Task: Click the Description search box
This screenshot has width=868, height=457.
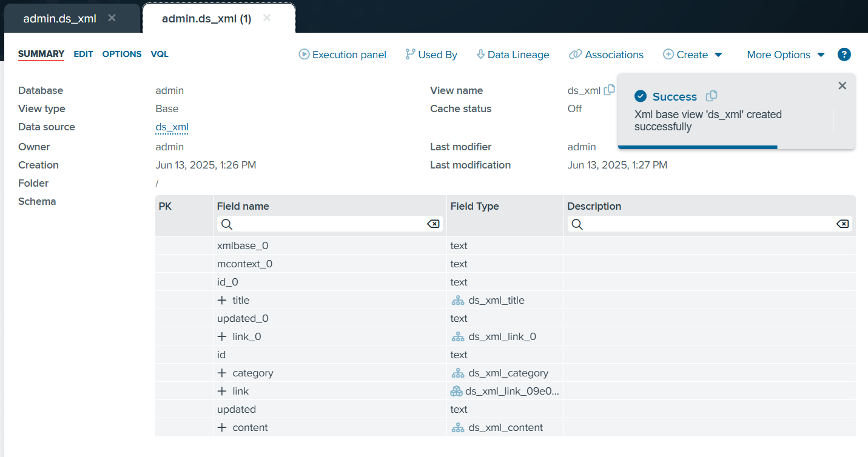Action: pos(710,224)
